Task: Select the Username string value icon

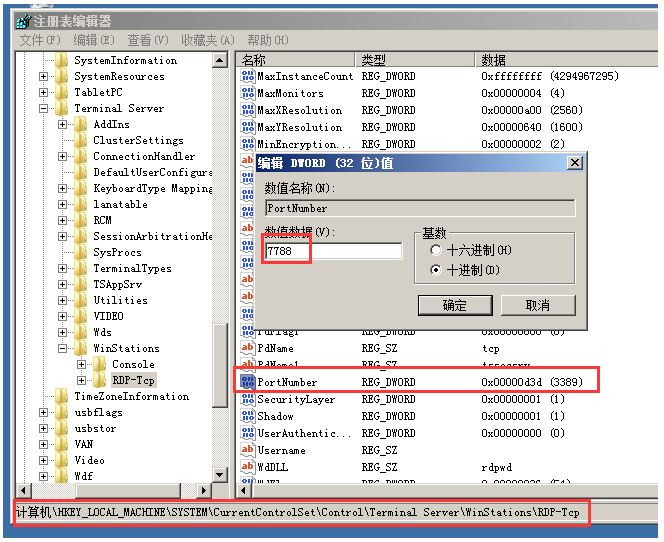Action: click(247, 450)
